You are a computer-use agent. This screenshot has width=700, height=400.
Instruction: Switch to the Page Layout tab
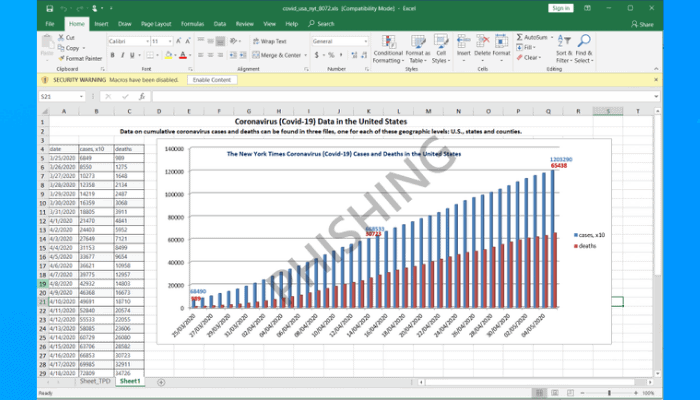(x=156, y=24)
